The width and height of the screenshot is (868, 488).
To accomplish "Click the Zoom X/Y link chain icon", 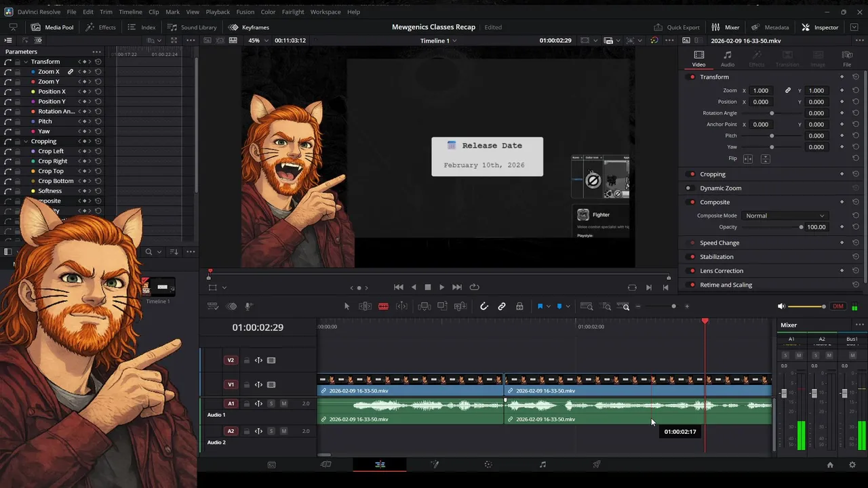I will point(788,90).
